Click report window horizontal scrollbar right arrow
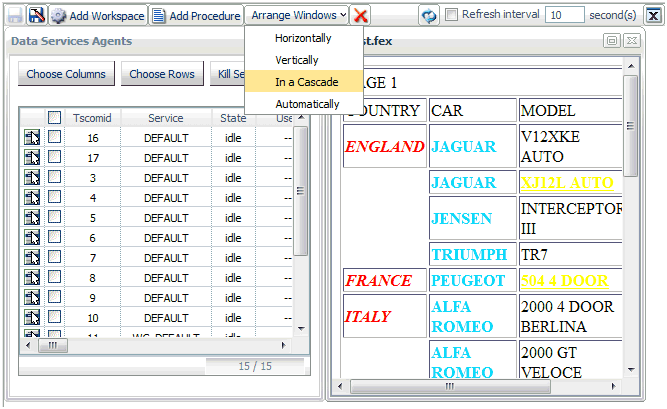 pos(613,386)
